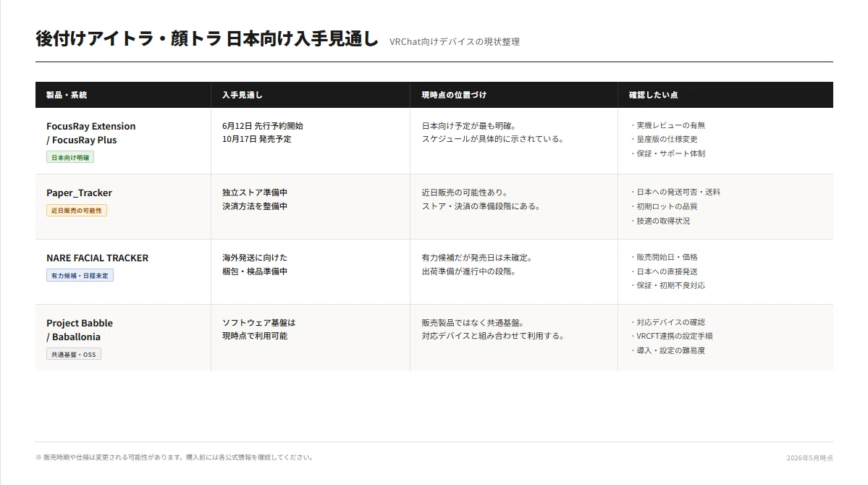Click 対応デバイスと組み合わせて利用する。

click(494, 335)
